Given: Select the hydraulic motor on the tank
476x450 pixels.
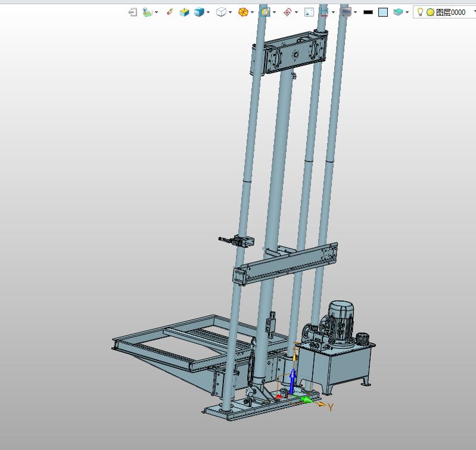Looking at the screenshot, I should [341, 322].
